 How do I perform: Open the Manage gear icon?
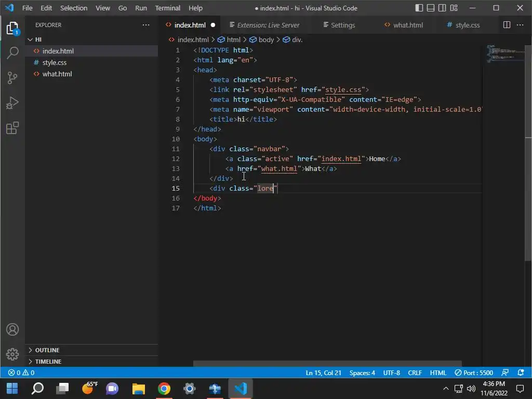coord(12,354)
